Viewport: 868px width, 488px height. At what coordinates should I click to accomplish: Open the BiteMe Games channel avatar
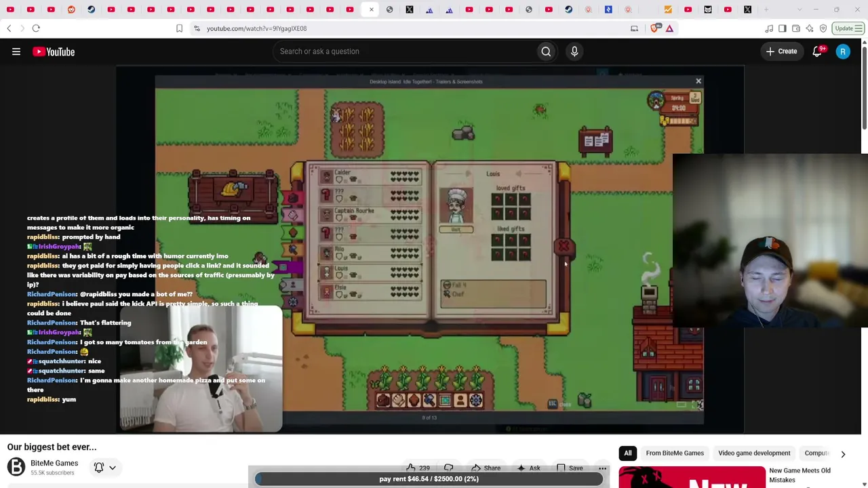[16, 467]
